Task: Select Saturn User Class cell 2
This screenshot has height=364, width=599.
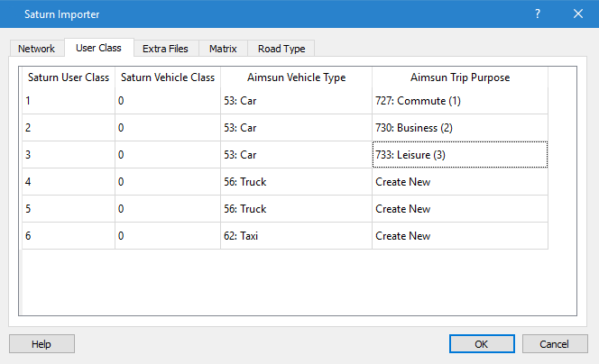Action: coord(69,128)
